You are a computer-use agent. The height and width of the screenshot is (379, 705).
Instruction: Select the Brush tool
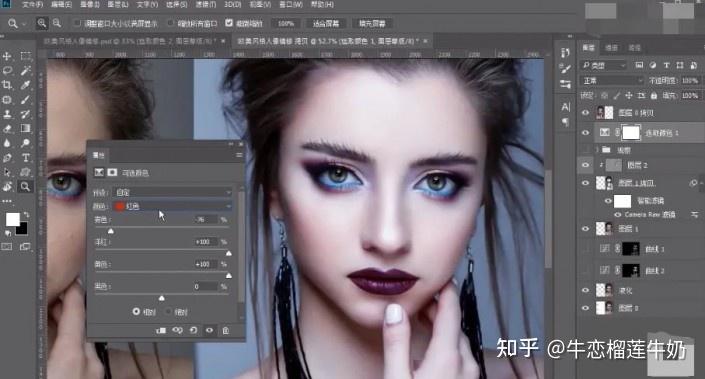[26, 99]
